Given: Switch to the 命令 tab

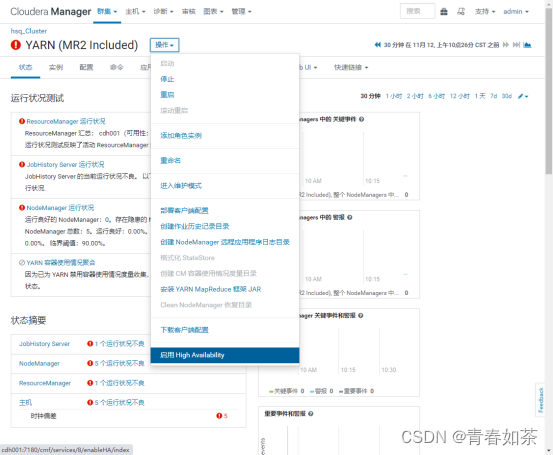Looking at the screenshot, I should click(117, 67).
